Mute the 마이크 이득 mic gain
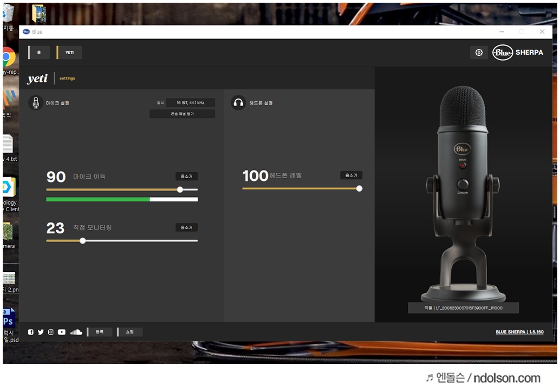 coord(186,176)
